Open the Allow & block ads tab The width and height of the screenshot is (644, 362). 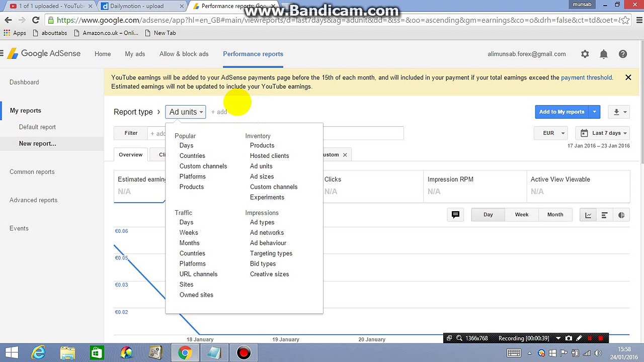(x=184, y=54)
